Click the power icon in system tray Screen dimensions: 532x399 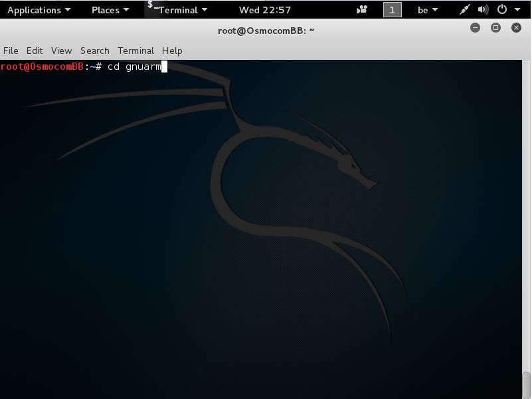pos(502,9)
